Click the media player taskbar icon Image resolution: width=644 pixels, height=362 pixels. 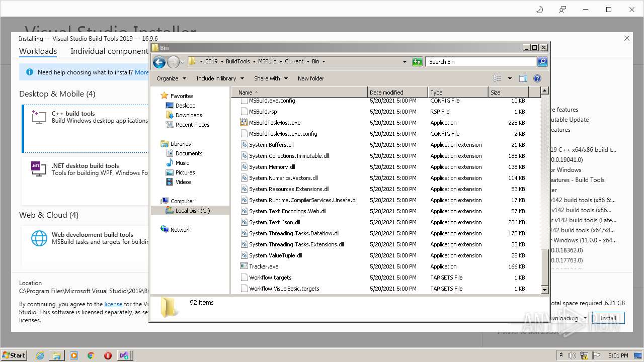[x=74, y=355]
